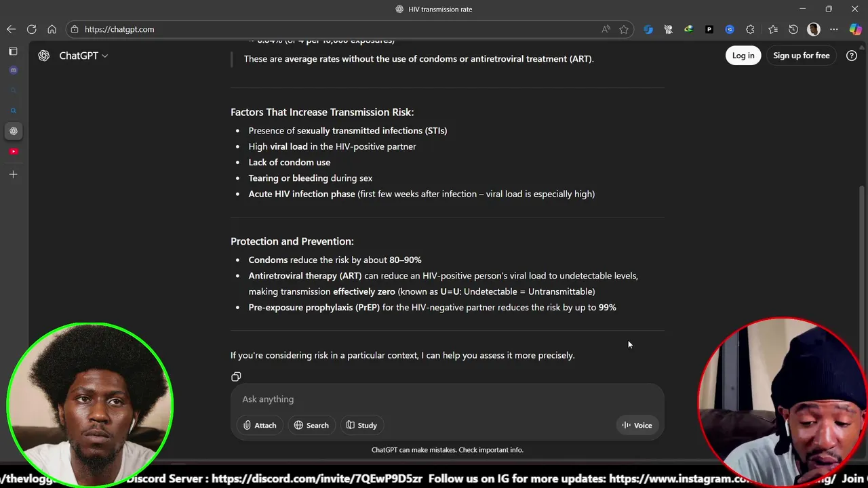Click the Read aloud icon in address bar

(606, 29)
